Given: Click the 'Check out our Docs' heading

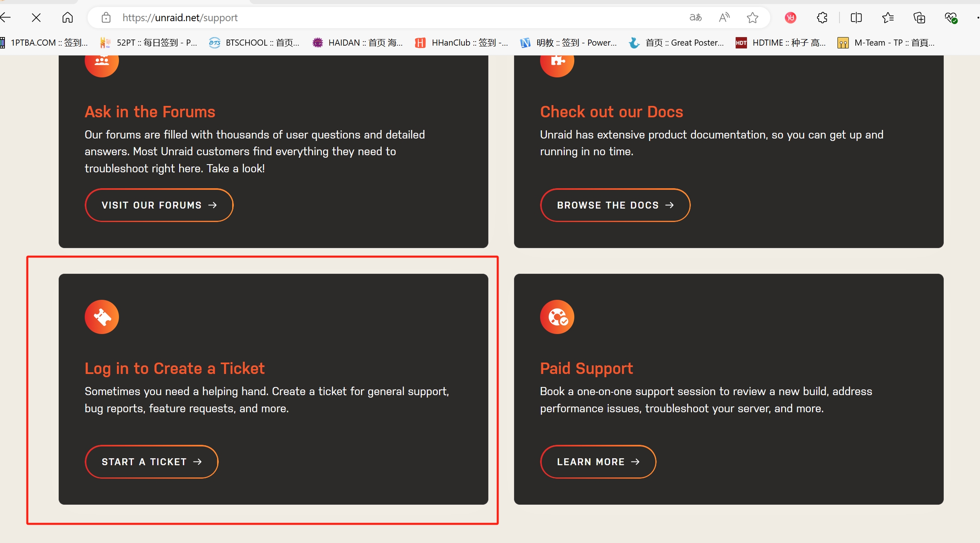Looking at the screenshot, I should (611, 112).
